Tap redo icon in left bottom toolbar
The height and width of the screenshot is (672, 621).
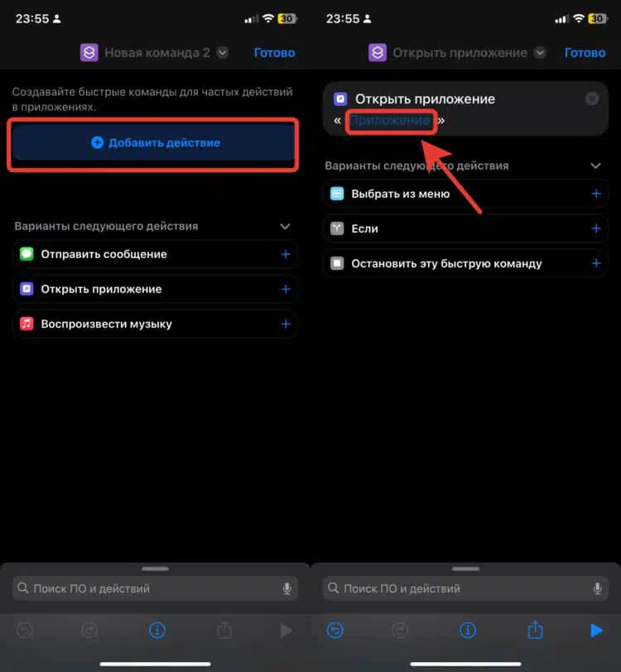tap(89, 631)
